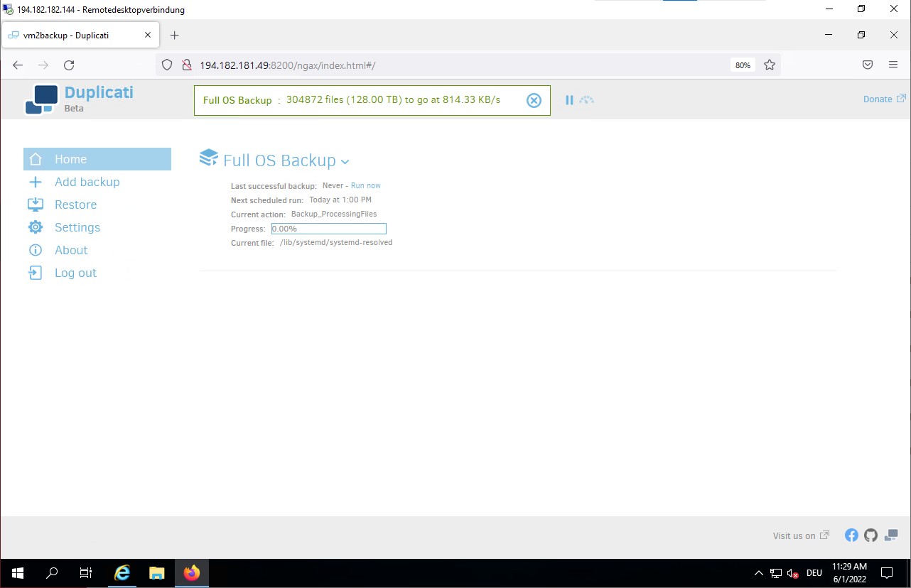Click the Full OS Backup stack icon

click(209, 158)
